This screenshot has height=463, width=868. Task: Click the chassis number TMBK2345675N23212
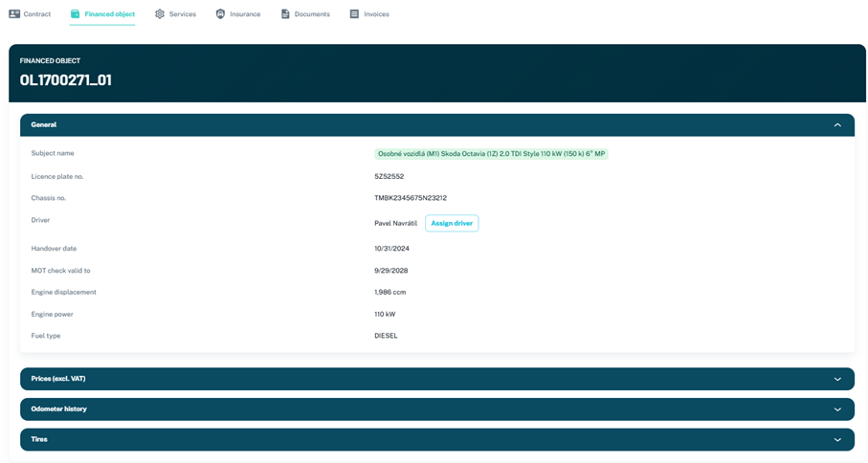(x=411, y=198)
